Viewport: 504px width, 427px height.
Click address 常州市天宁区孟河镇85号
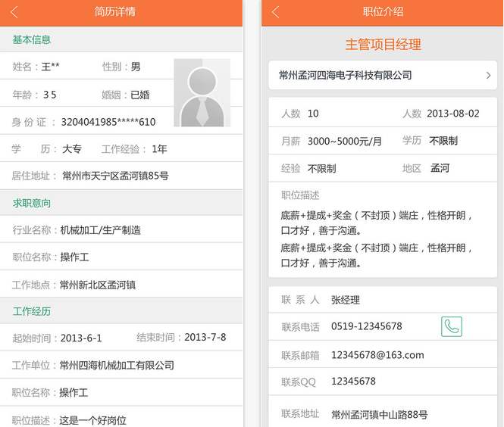115,176
